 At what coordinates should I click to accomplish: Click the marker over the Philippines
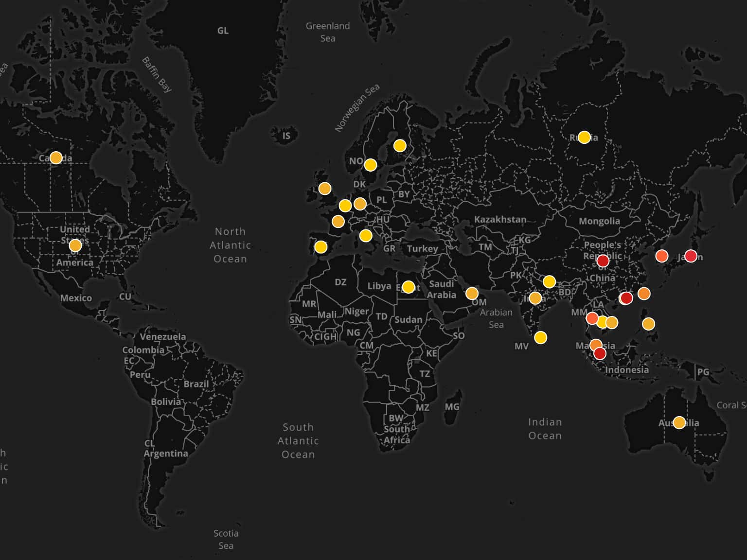(x=648, y=324)
